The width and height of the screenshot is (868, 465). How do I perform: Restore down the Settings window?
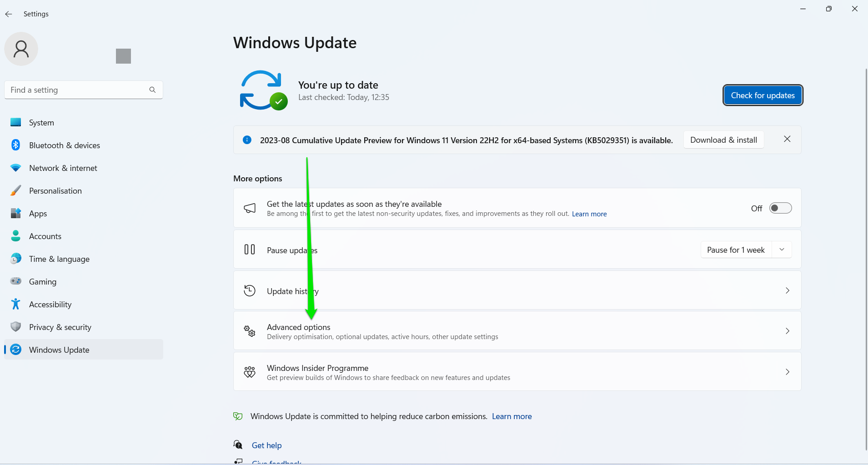828,9
